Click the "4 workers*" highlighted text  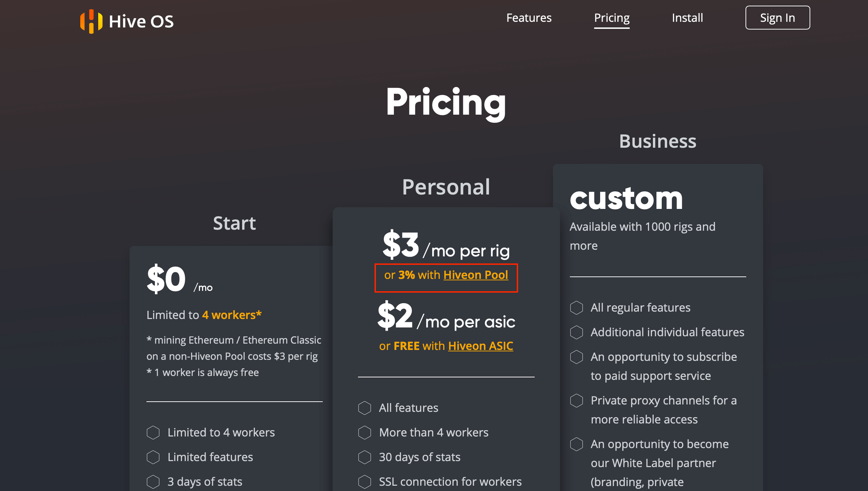(x=232, y=315)
